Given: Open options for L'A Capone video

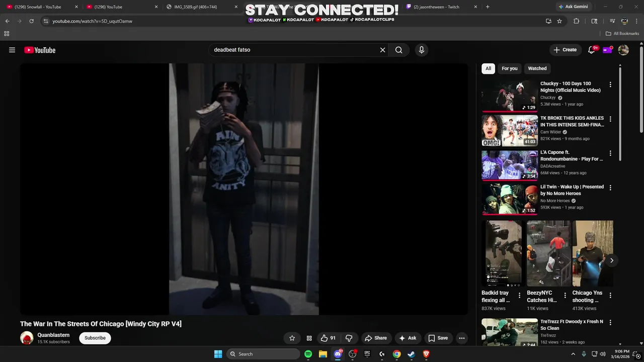Looking at the screenshot, I should 610,153.
